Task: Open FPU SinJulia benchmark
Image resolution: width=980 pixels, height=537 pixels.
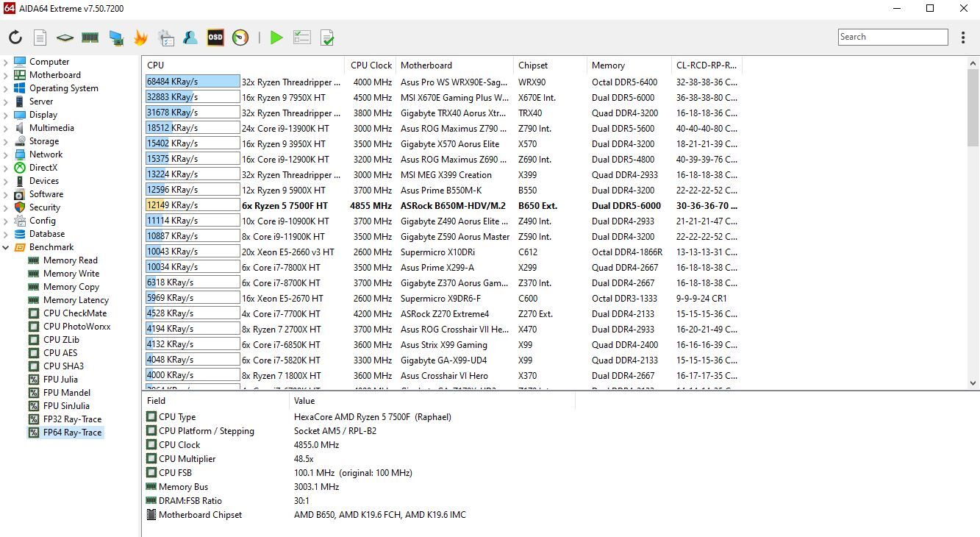Action: 66,406
